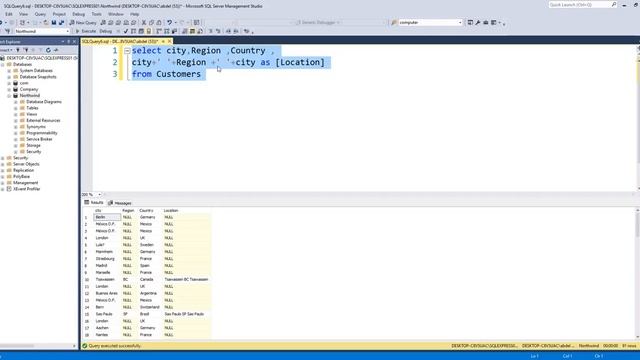Click the Properties wrench icon

(478, 22)
